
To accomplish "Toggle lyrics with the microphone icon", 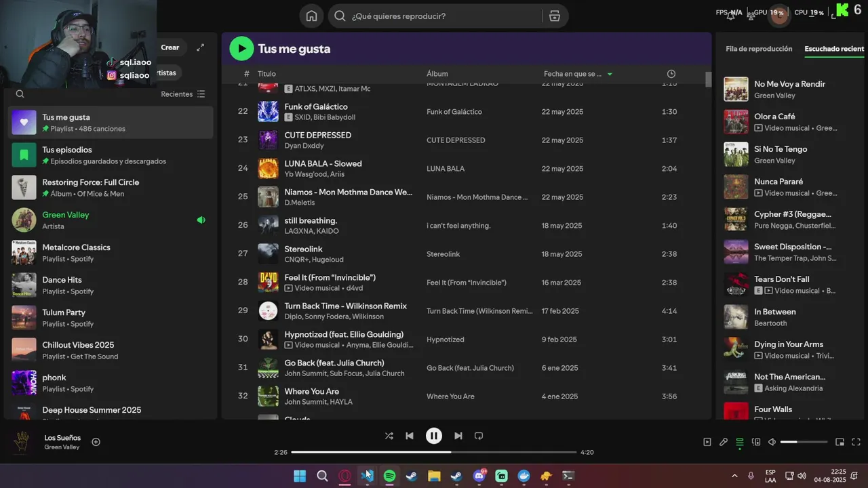I will [724, 442].
